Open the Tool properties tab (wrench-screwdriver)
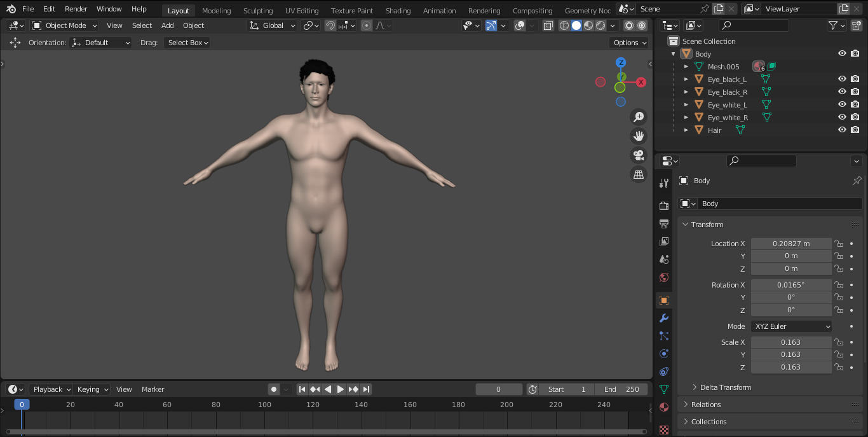 (664, 183)
